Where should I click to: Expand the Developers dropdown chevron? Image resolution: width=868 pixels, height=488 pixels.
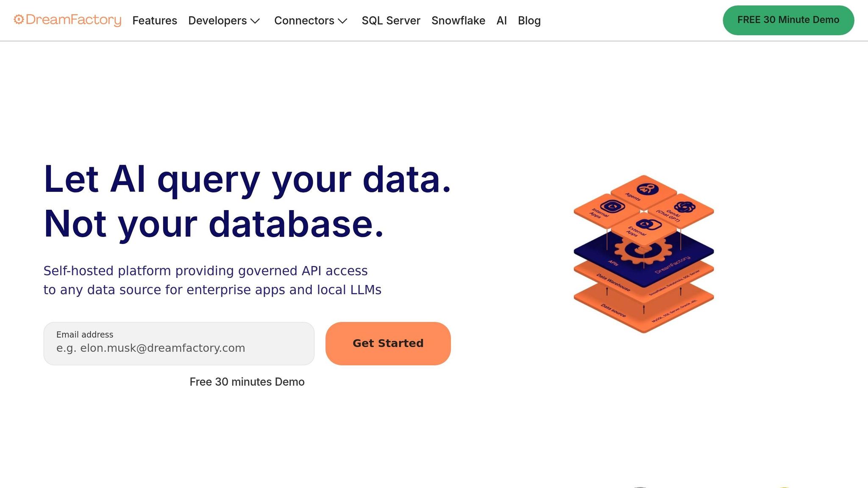255,21
